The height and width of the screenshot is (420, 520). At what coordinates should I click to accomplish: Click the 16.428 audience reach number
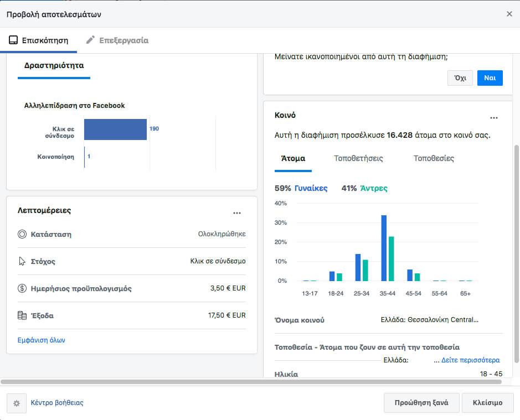(x=399, y=135)
